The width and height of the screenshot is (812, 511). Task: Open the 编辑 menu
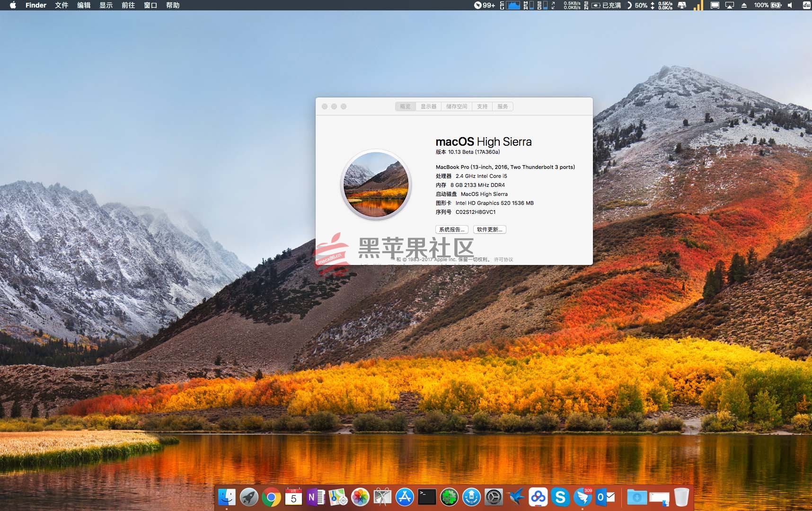click(84, 5)
